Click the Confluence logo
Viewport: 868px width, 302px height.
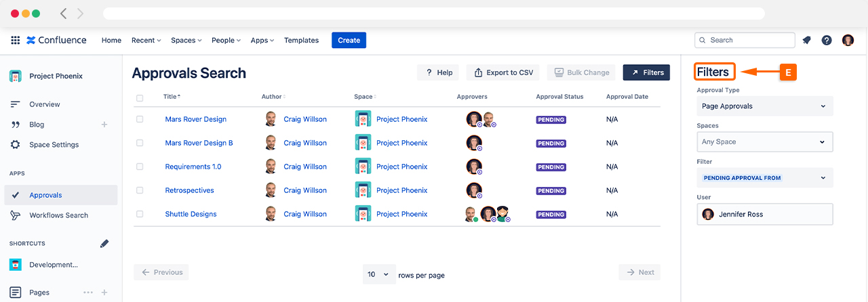click(x=57, y=40)
